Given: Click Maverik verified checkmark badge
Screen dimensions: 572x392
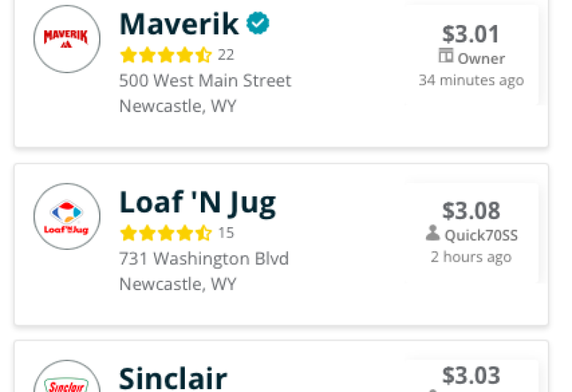Looking at the screenshot, I should click(258, 23).
